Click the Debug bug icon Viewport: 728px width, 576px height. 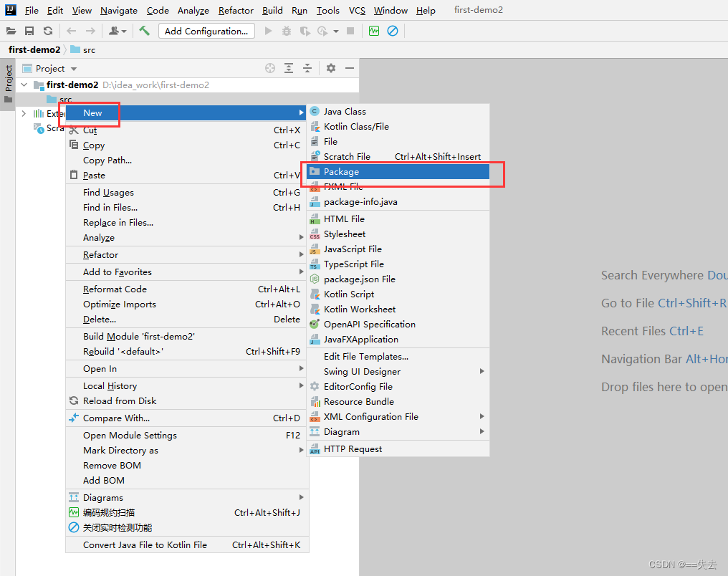[x=287, y=31]
